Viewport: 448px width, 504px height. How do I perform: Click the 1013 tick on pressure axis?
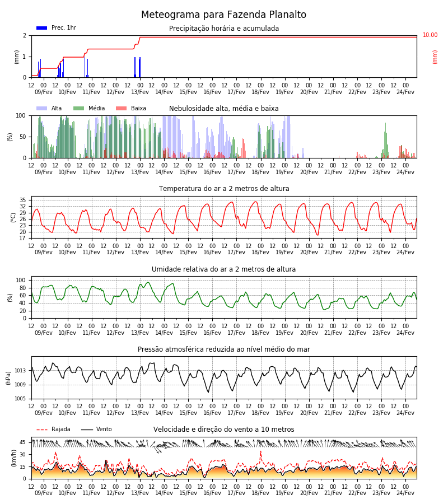(x=20, y=371)
